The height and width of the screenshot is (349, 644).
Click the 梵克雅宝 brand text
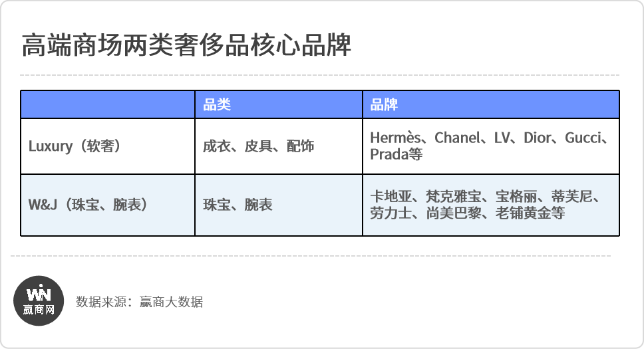click(x=454, y=196)
